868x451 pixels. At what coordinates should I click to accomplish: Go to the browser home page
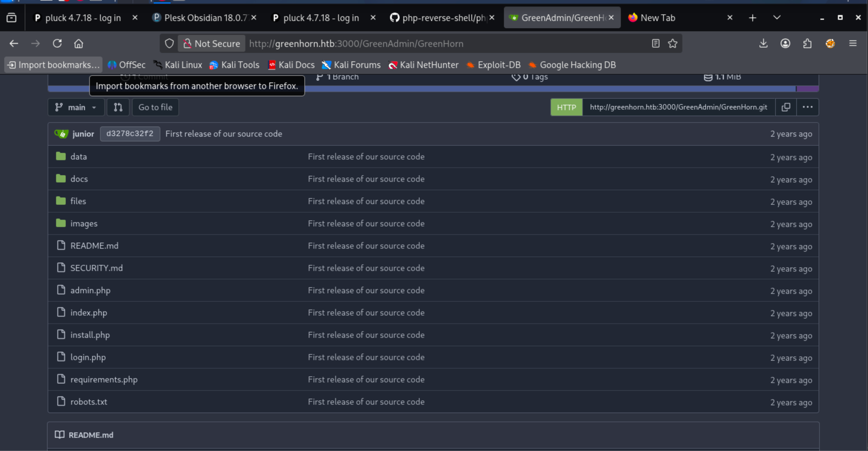point(79,43)
